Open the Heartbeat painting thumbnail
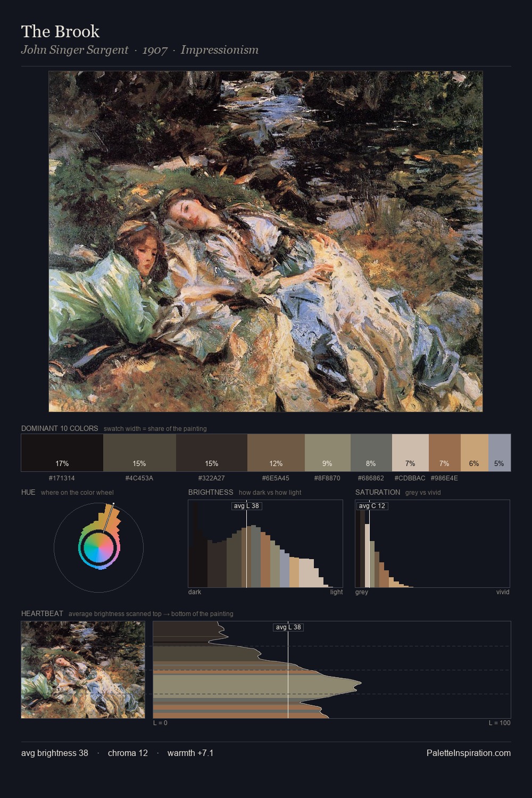Screen dimensions: 532x798 [x=83, y=670]
